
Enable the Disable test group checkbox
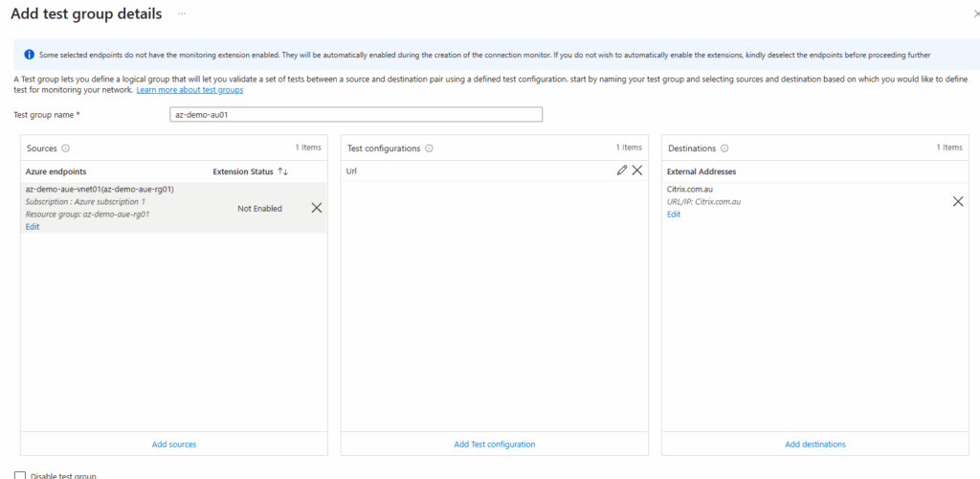coord(20,475)
